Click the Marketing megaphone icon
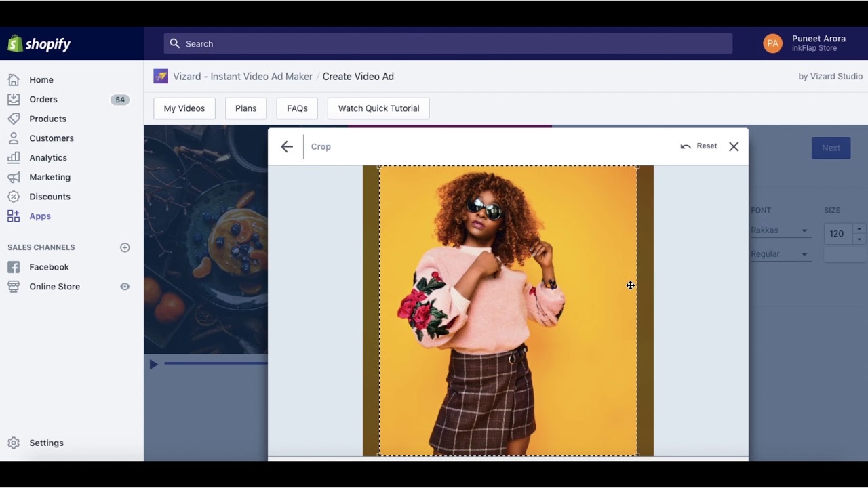Screen dimensions: 868x488 pos(14,177)
